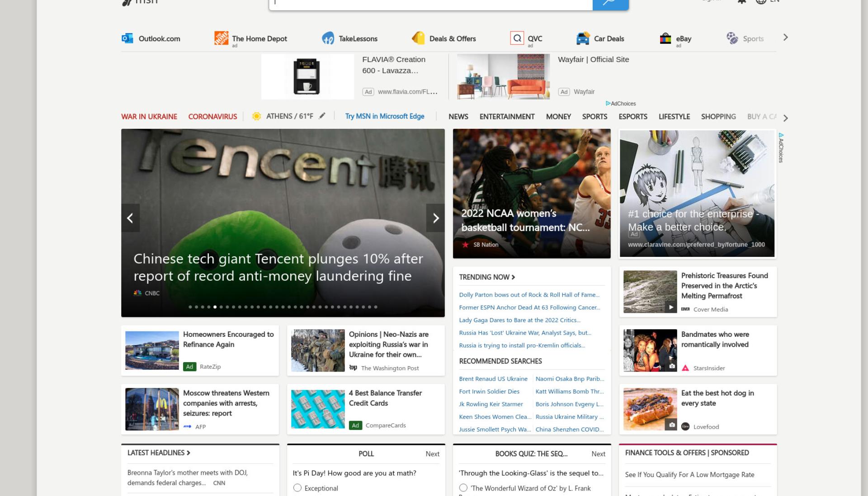This screenshot has width=868, height=496.
Task: Switch to the Esports section
Action: [633, 117]
